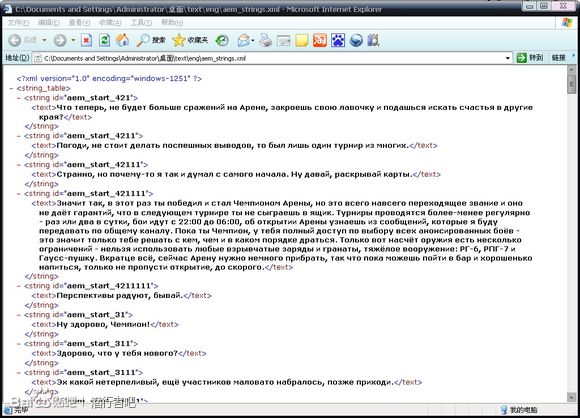Click the xml version encoding declaration line
Image resolution: width=580 pixels, height=418 pixels.
point(109,78)
